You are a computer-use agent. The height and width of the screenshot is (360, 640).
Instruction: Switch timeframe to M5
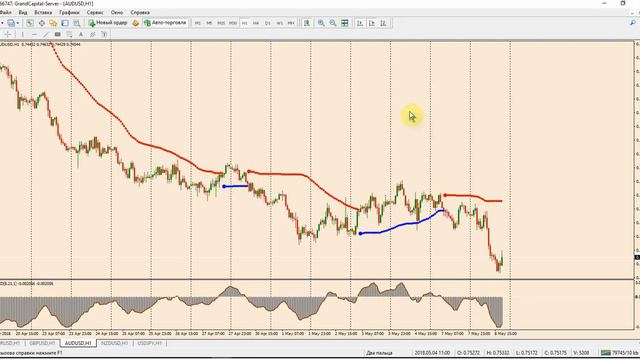[x=209, y=23]
